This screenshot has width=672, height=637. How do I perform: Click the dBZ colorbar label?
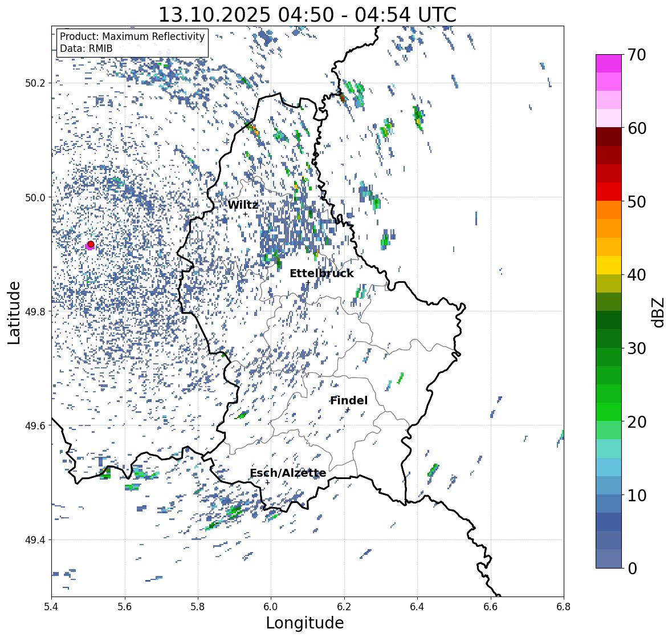[x=659, y=312]
